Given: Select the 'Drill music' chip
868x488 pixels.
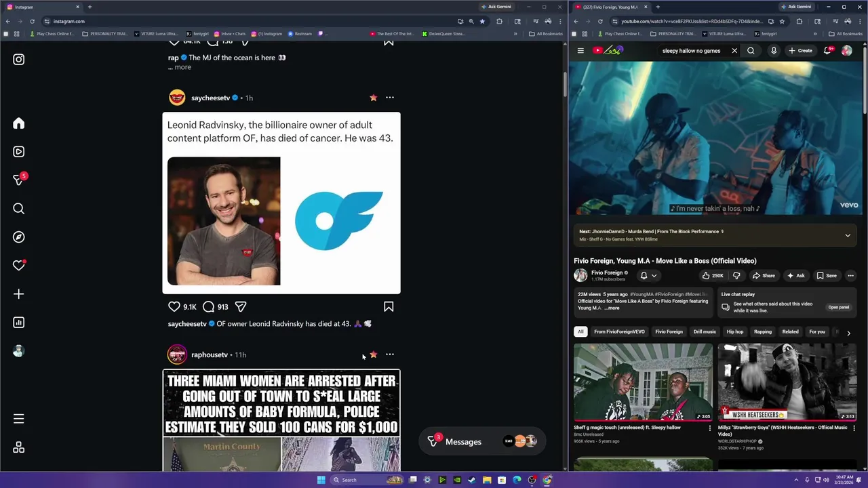Looking at the screenshot, I should (705, 331).
